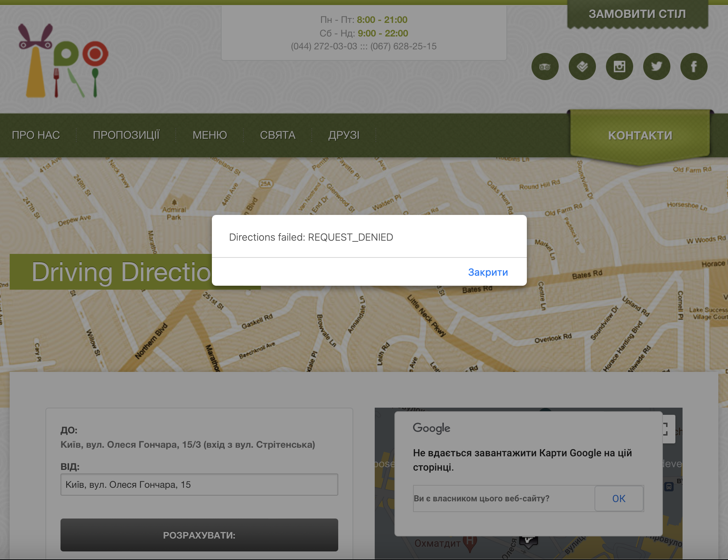Open the Facebook social icon
The image size is (728, 560).
pyautogui.click(x=694, y=67)
